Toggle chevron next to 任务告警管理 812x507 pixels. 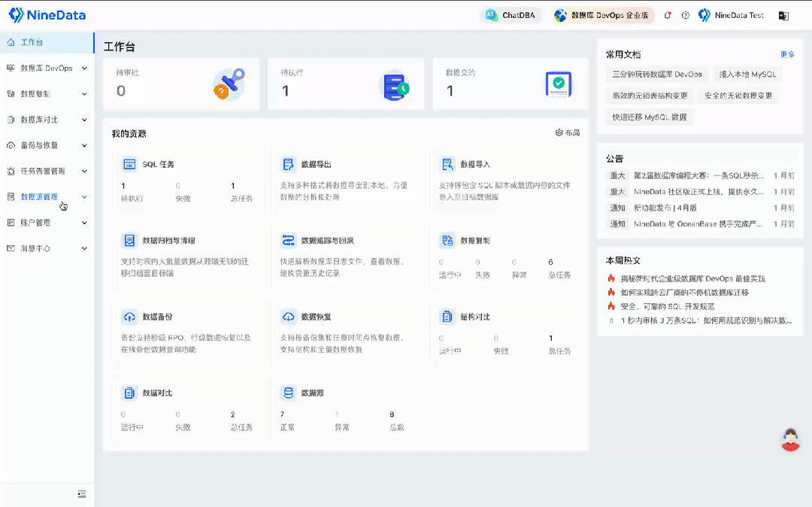pyautogui.click(x=84, y=171)
